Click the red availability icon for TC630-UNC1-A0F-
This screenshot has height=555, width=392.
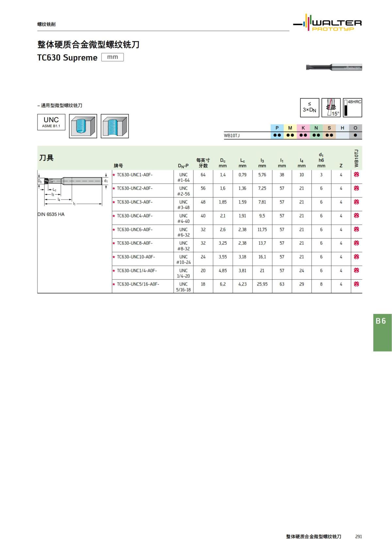(356, 175)
